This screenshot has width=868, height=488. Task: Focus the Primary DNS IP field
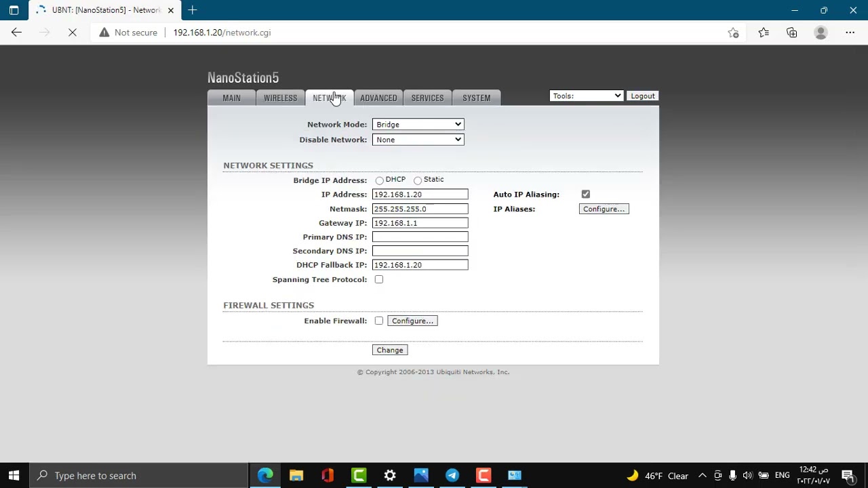tap(420, 237)
